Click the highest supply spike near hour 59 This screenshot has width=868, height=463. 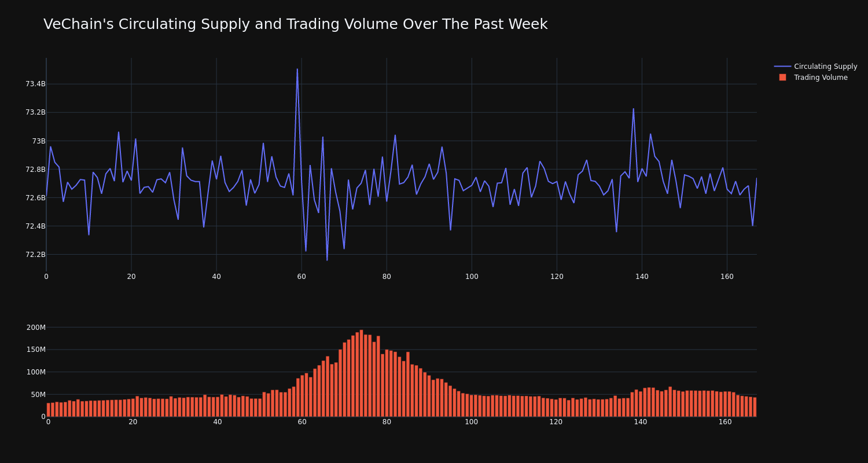297,69
